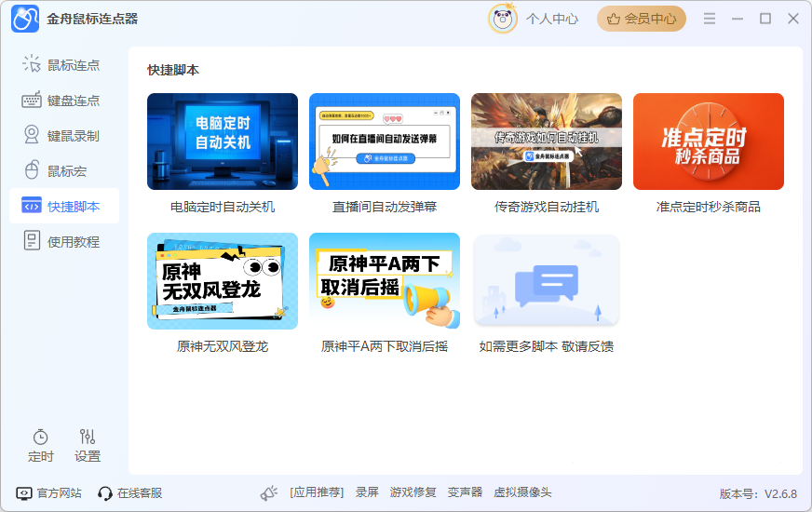812x512 pixels.
Task: Click the megaphone 应用推荐 icon
Action: pyautogui.click(x=269, y=493)
